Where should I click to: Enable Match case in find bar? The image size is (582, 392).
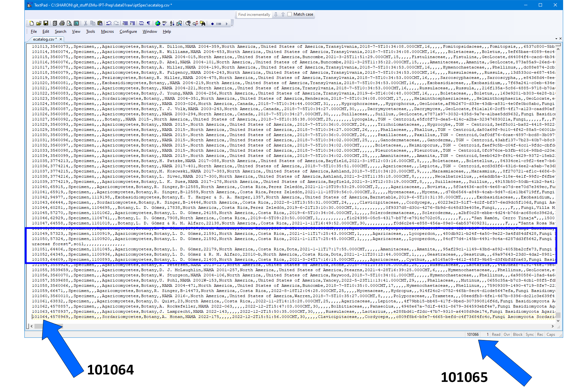[289, 14]
